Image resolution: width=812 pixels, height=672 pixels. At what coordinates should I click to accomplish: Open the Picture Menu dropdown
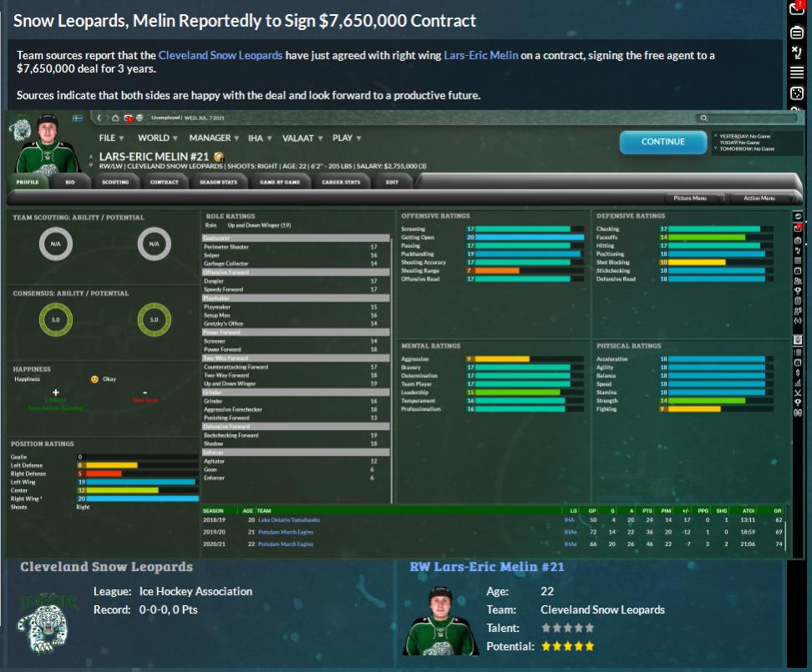coord(694,198)
